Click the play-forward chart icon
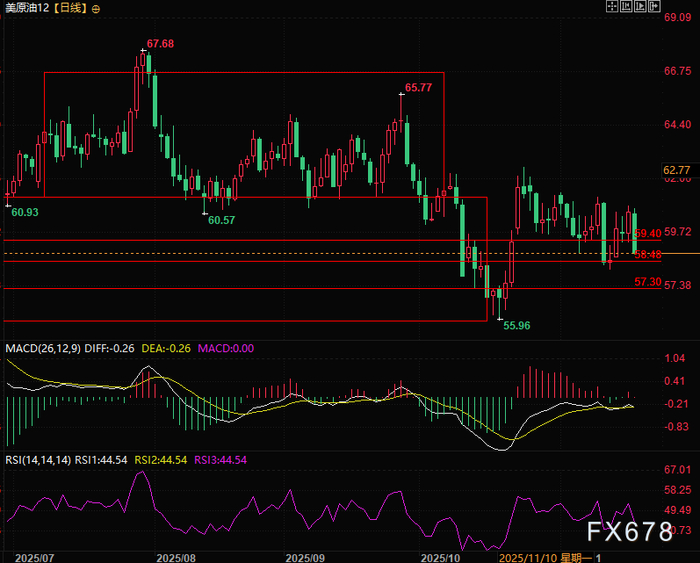Image resolution: width=700 pixels, height=563 pixels. [x=640, y=6]
